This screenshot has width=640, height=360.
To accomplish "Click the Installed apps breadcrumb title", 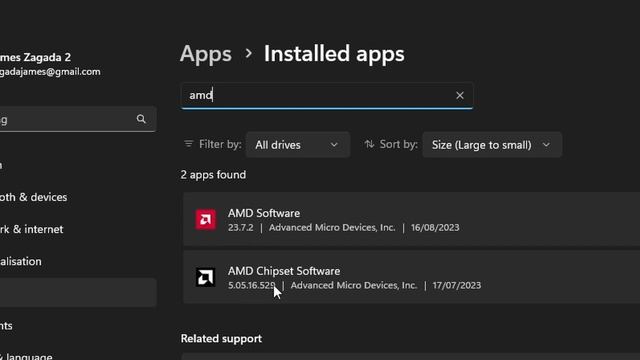I will click(x=334, y=53).
